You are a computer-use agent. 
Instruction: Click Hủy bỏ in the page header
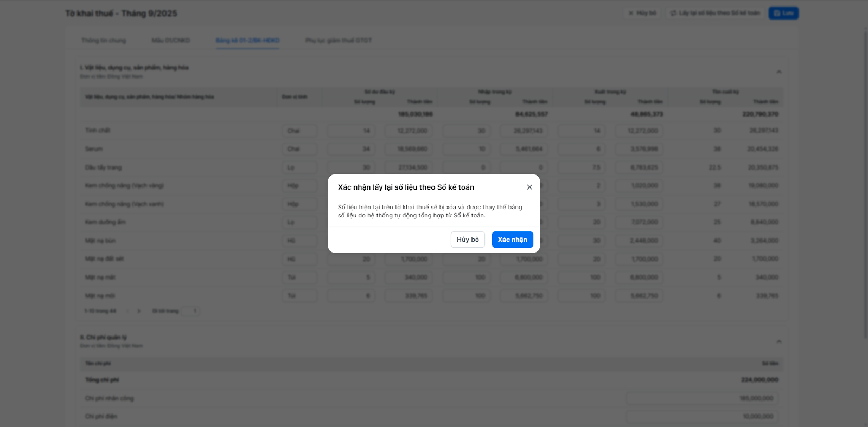[x=642, y=13]
